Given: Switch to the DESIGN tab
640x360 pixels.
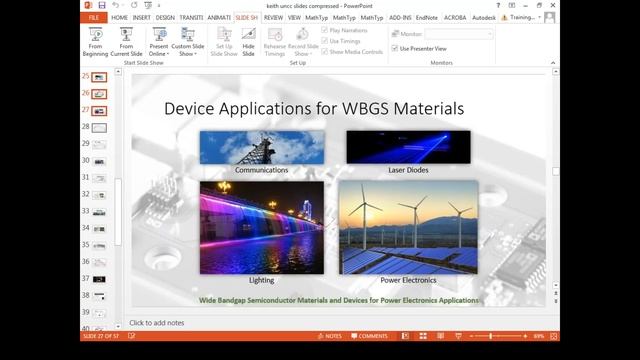Looking at the screenshot, I should click(165, 18).
